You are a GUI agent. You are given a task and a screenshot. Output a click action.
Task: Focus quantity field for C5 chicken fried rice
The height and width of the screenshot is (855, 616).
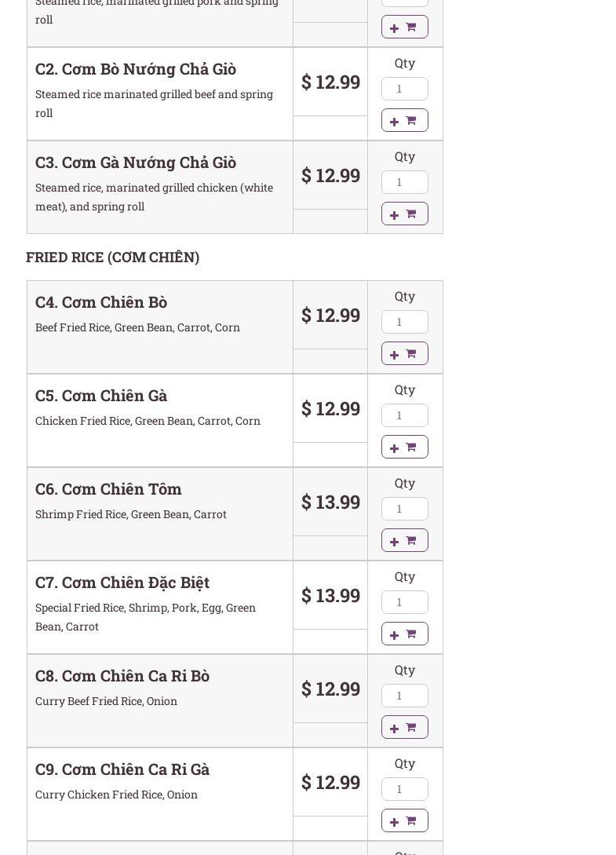click(x=404, y=415)
